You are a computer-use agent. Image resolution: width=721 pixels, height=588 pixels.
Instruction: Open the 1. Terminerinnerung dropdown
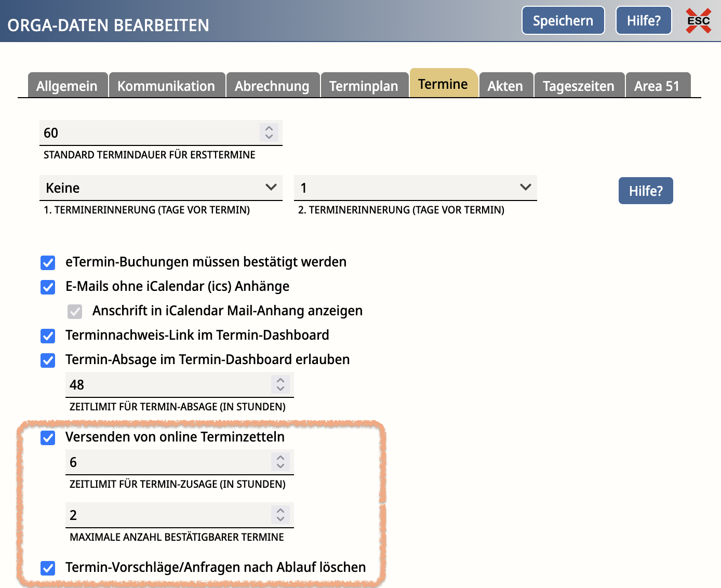pyautogui.click(x=161, y=188)
